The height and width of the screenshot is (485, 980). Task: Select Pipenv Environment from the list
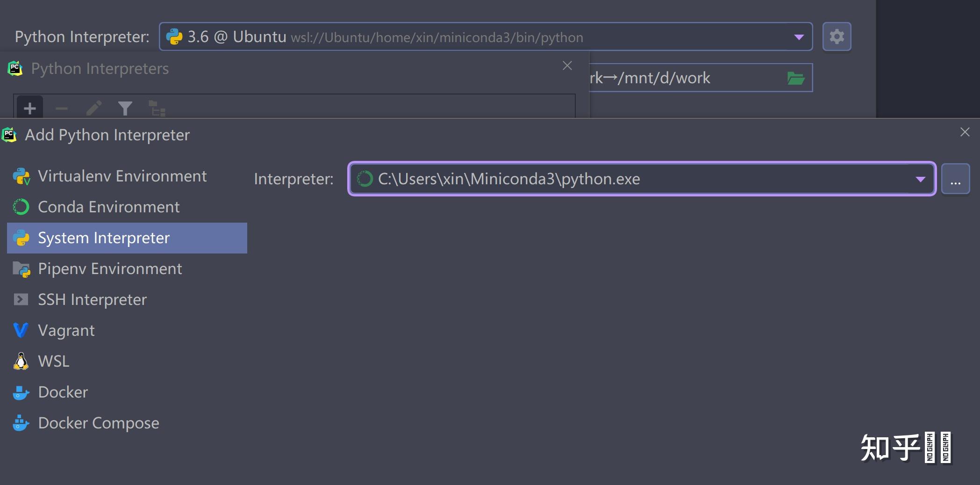click(x=110, y=268)
